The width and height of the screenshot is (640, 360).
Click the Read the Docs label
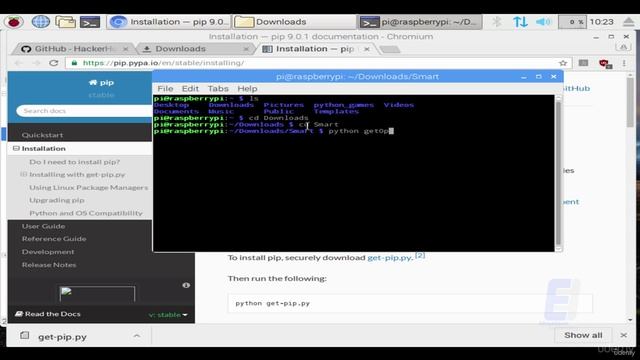48,314
